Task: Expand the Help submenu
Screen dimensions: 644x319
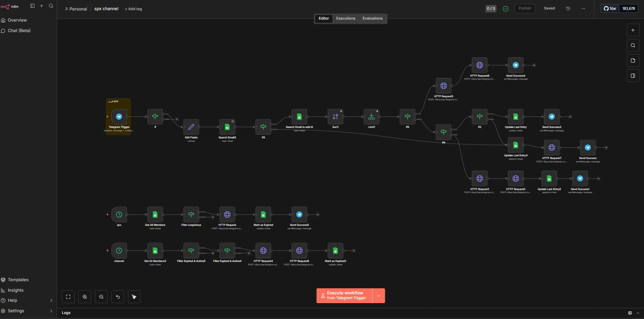Action: point(51,300)
